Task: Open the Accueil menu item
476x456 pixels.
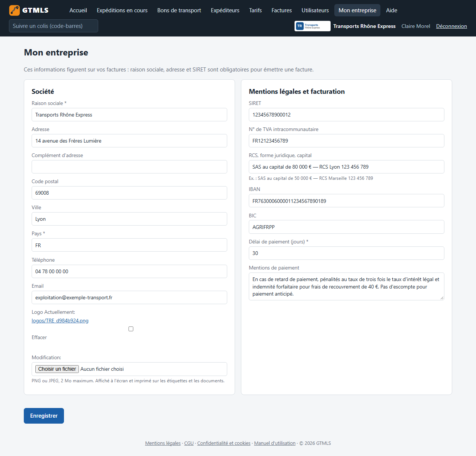Action: [x=78, y=10]
